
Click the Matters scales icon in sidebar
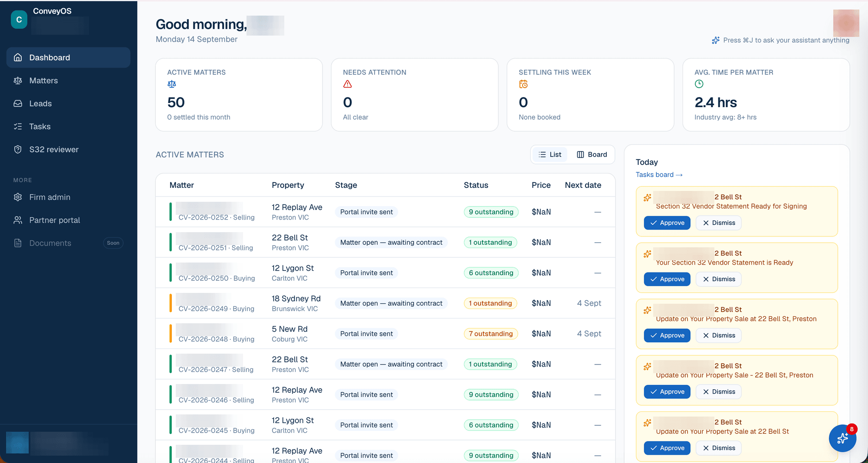pyautogui.click(x=18, y=80)
